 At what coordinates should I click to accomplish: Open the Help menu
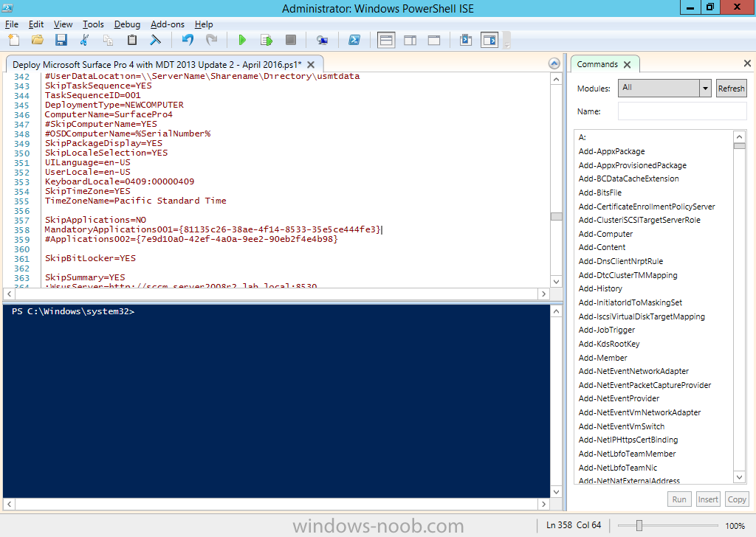click(204, 24)
